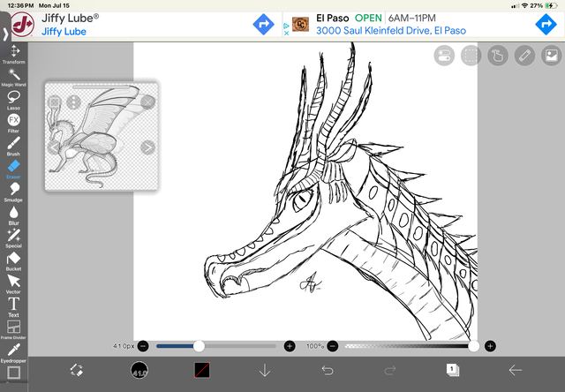
Task: Open AdChoices triangle info icon
Action: click(x=286, y=26)
